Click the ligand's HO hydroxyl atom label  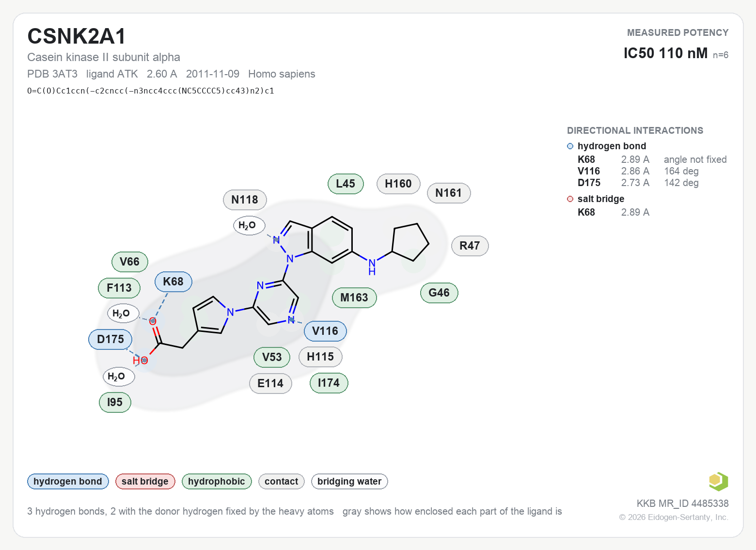pos(140,360)
